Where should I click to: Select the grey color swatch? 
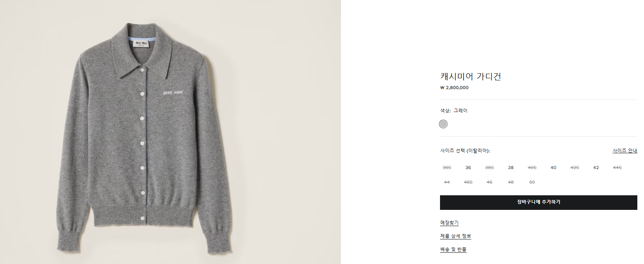coord(443,124)
